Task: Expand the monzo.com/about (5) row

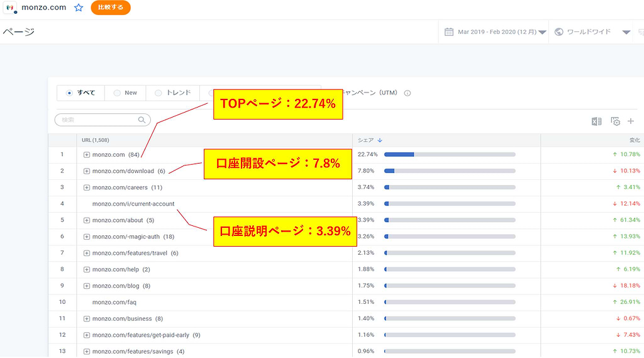Action: (x=87, y=220)
